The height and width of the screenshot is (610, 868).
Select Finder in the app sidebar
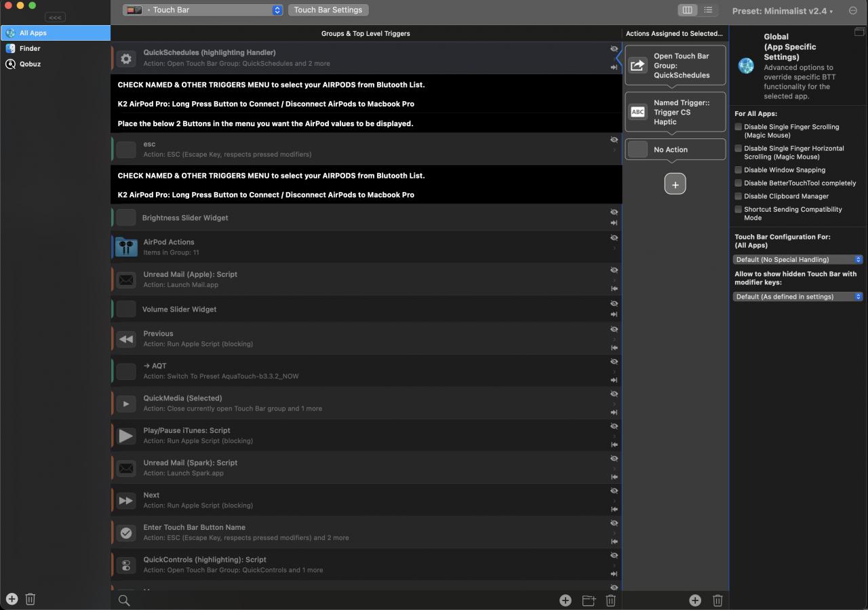pyautogui.click(x=55, y=48)
